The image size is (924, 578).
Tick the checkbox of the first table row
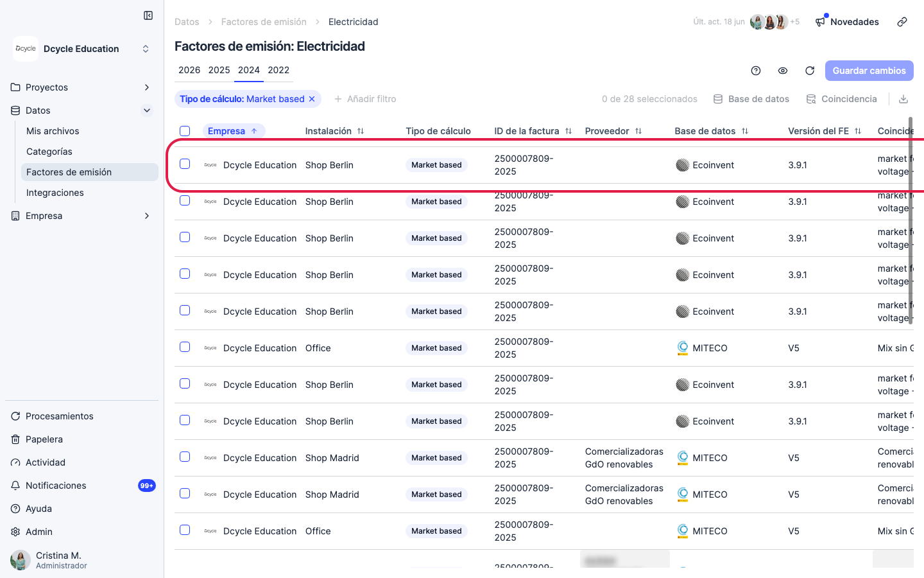coord(185,164)
